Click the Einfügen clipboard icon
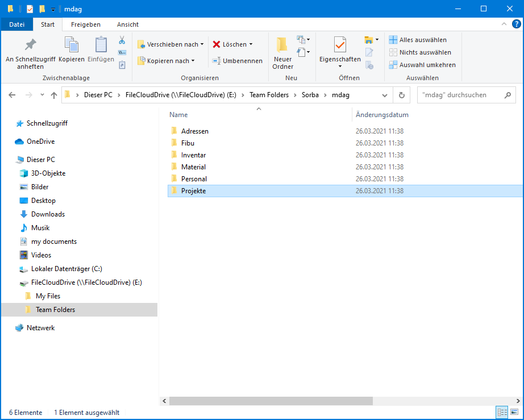This screenshot has width=524, height=420. pos(101,45)
